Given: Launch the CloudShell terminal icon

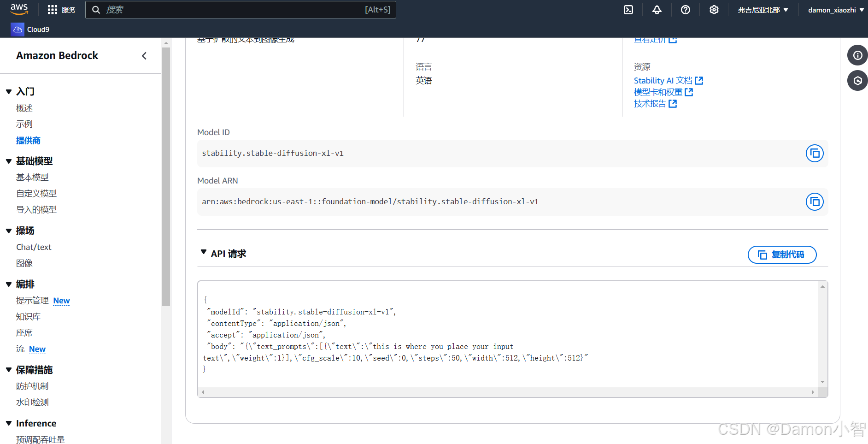Looking at the screenshot, I should pyautogui.click(x=628, y=10).
